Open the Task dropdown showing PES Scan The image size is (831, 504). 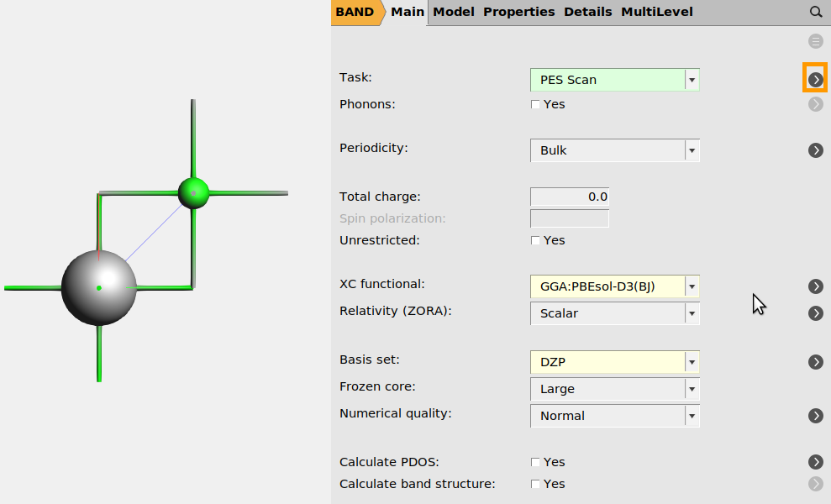pos(614,80)
